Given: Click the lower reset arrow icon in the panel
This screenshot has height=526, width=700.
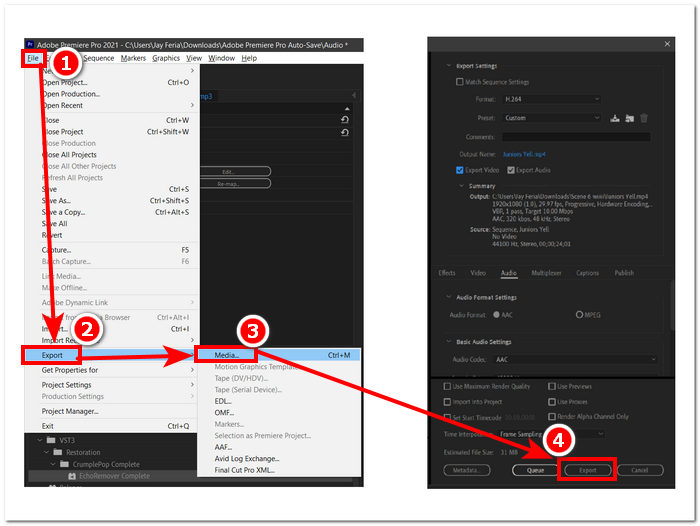Looking at the screenshot, I should [345, 133].
